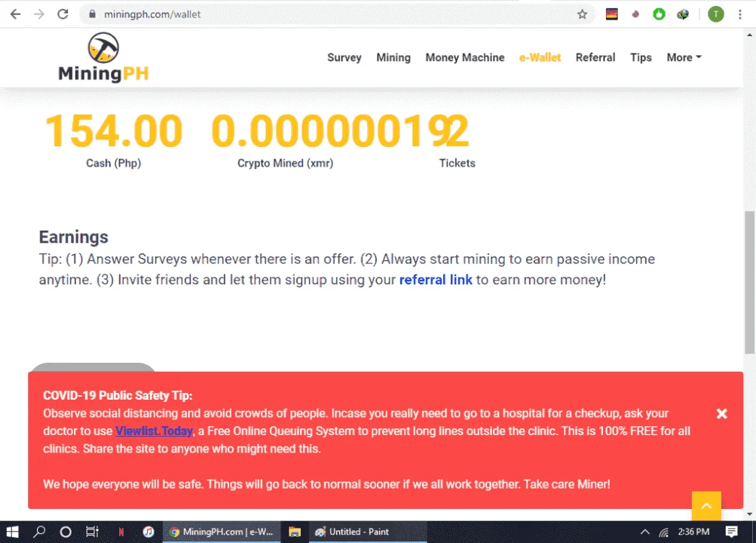Click the green circle extension icon

(659, 14)
